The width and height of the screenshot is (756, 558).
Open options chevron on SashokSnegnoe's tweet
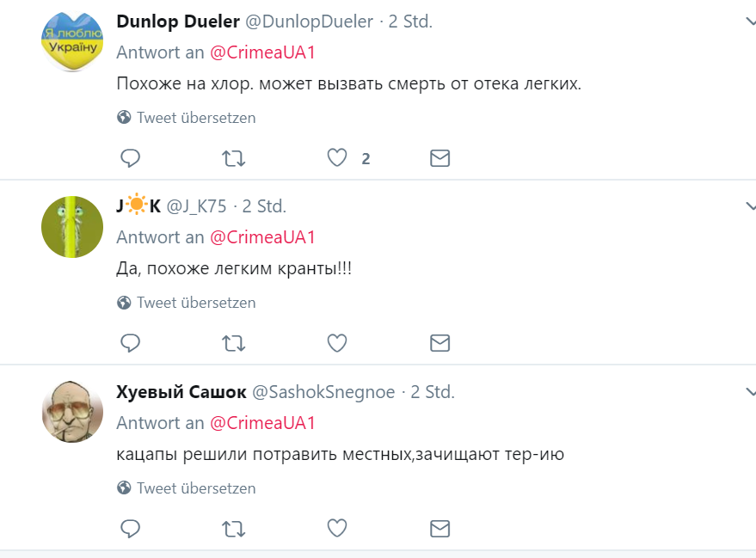[x=749, y=392]
